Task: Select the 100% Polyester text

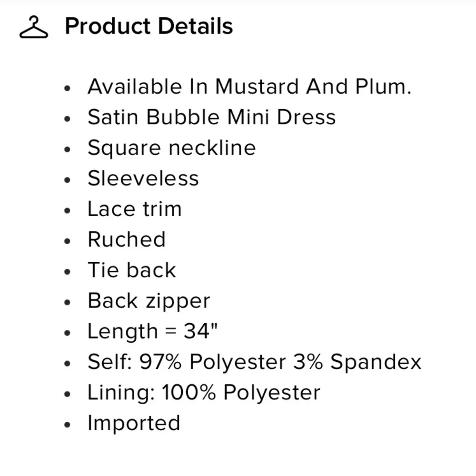Action: [x=241, y=393]
